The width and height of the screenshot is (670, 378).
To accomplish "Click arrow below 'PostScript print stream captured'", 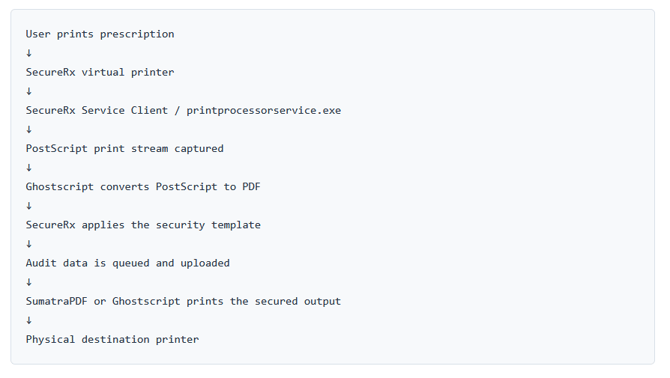I will [x=29, y=167].
